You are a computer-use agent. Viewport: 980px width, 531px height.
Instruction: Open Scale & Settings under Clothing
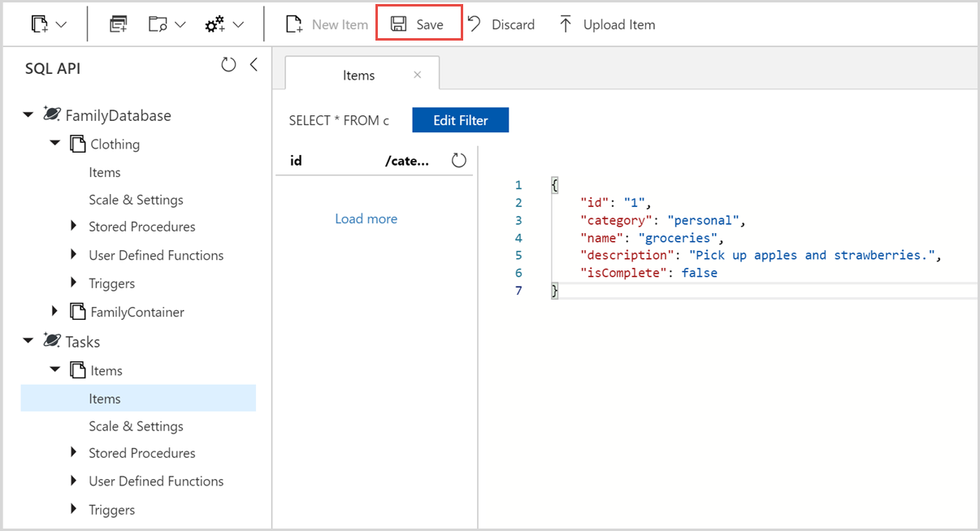click(136, 200)
